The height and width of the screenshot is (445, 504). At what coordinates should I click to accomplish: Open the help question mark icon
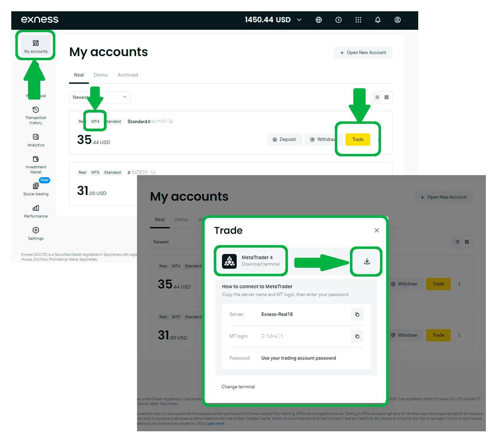(x=338, y=20)
